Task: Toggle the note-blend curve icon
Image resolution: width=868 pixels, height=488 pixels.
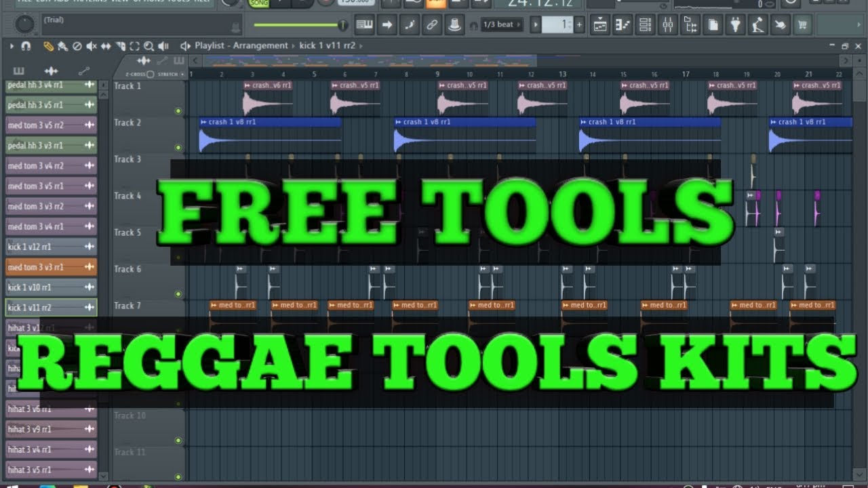Action: pos(409,25)
